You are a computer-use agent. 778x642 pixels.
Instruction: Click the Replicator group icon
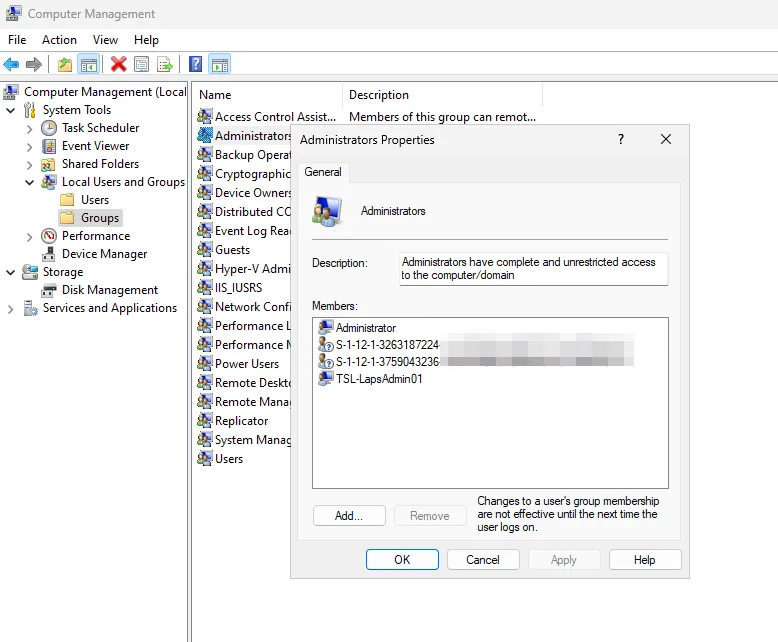204,421
